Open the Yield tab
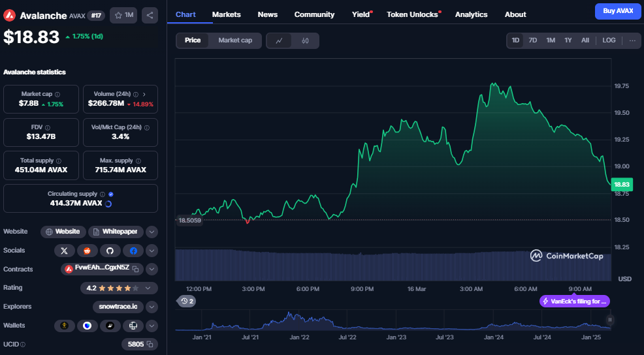The width and height of the screenshot is (644, 355). (x=361, y=14)
